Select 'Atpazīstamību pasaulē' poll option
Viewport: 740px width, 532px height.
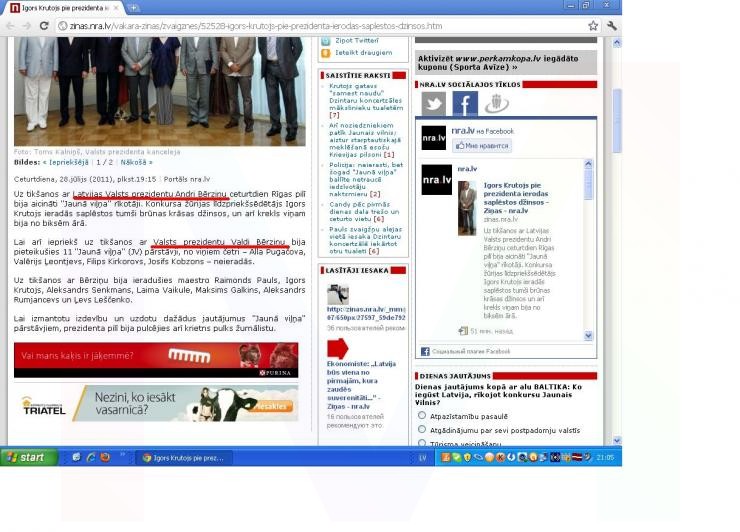coord(422,414)
